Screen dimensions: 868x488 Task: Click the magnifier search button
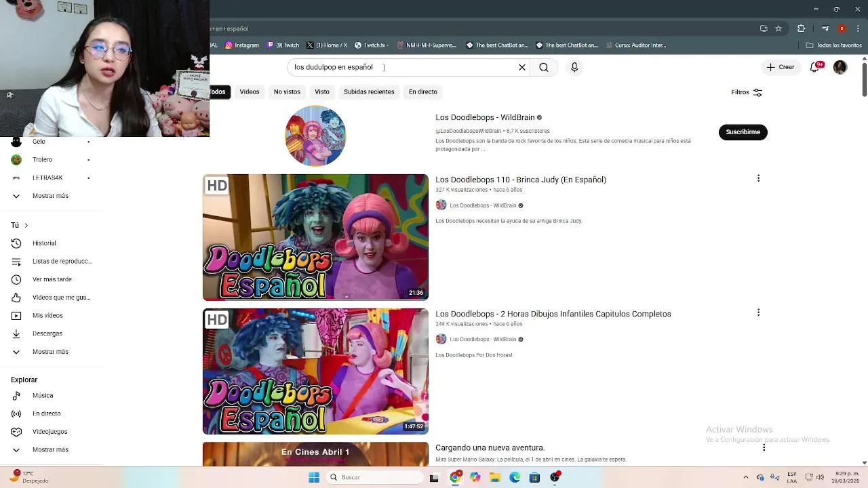544,67
